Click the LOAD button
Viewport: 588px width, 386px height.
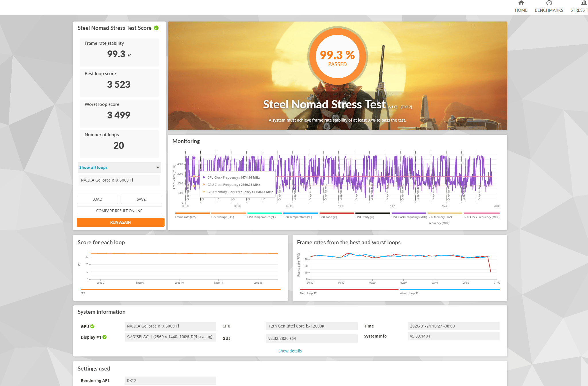97,199
